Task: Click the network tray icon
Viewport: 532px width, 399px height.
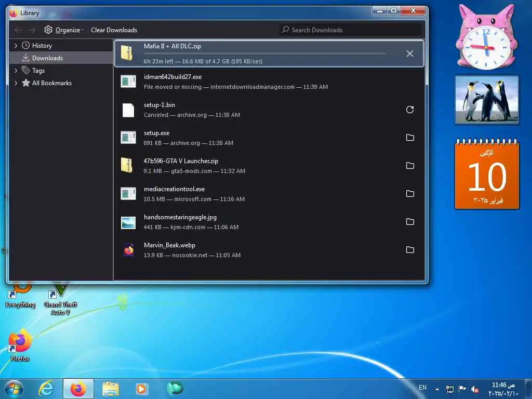Action: 450,389
